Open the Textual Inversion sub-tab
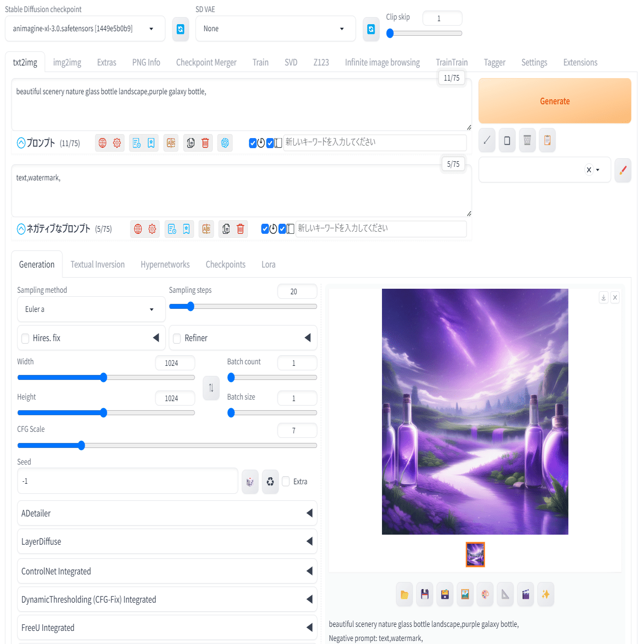Image resolution: width=644 pixels, height=644 pixels. (98, 265)
